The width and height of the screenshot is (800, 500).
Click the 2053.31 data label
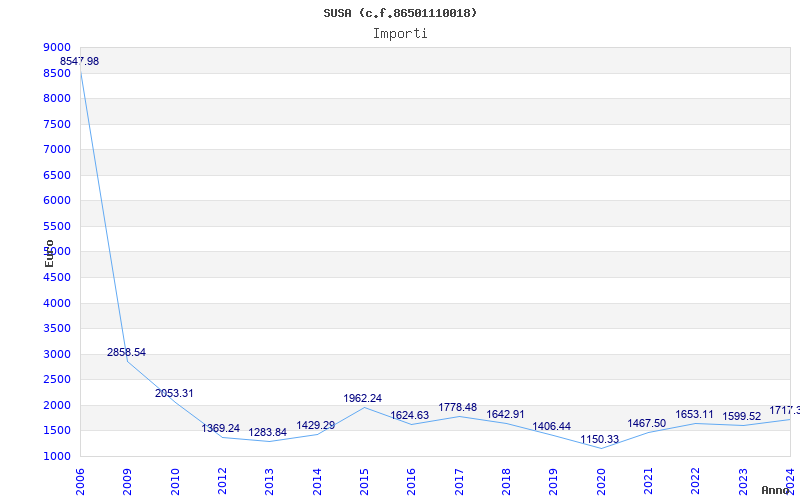(174, 393)
